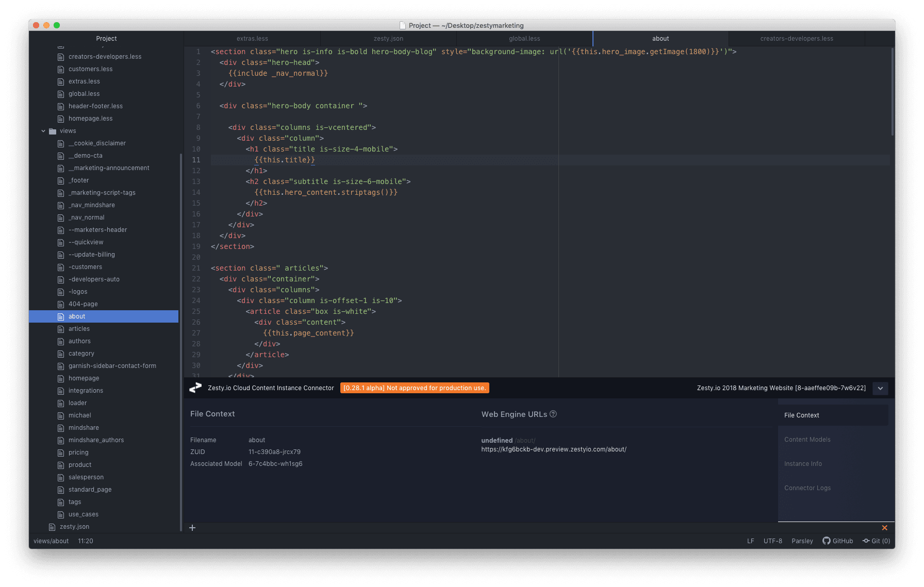Change the Parsley grammar selector

(802, 541)
